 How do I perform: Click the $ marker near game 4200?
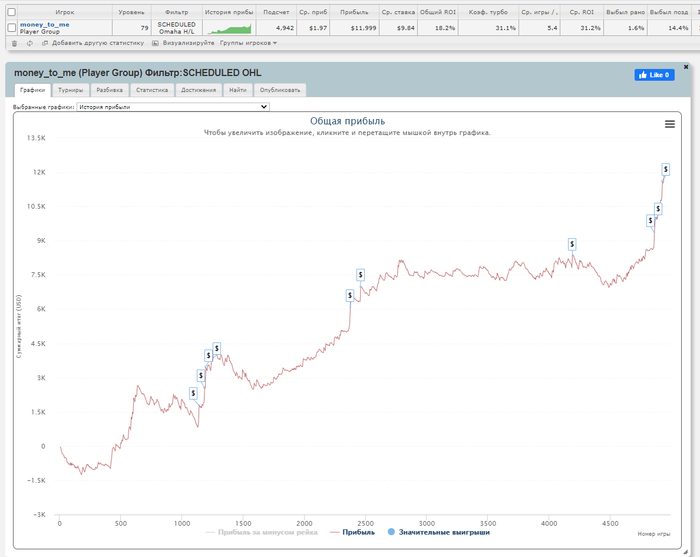tap(572, 244)
